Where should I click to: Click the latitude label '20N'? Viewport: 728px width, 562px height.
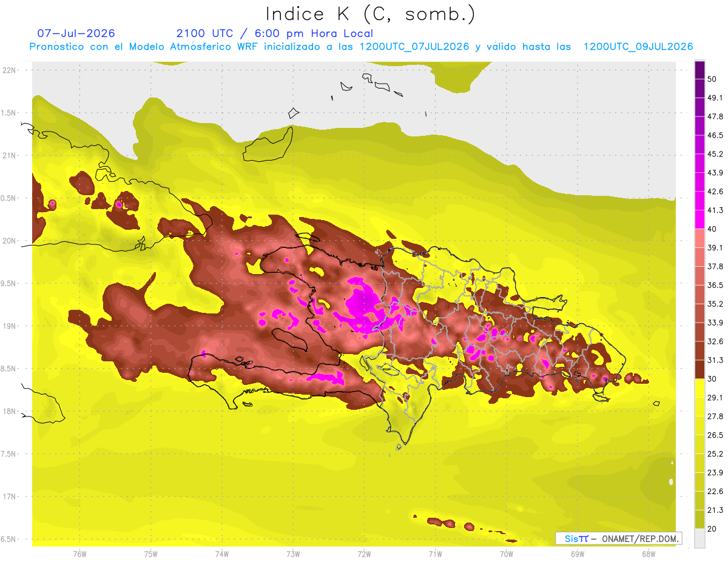(10, 241)
